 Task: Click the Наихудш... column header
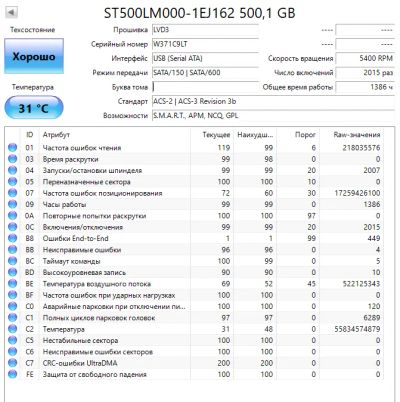[255, 135]
